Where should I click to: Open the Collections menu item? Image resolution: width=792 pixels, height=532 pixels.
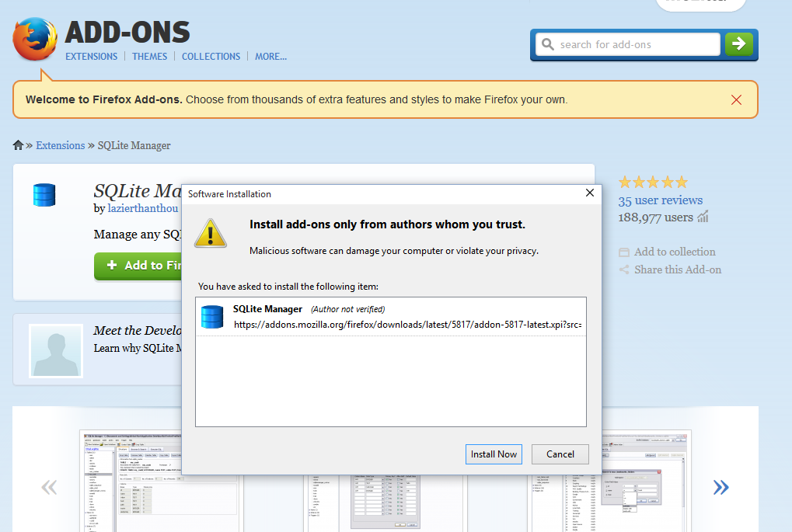pos(211,57)
